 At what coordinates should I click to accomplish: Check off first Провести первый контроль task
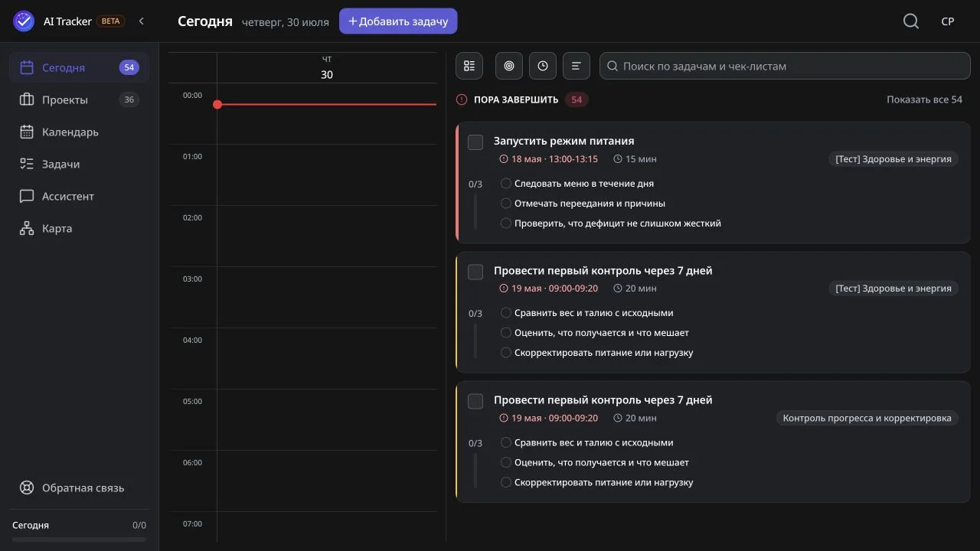pos(475,272)
